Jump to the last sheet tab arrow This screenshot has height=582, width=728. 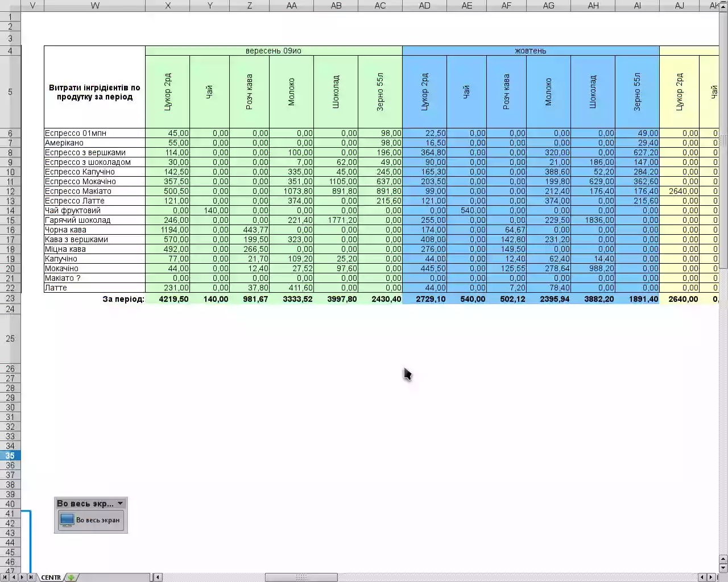tap(31, 577)
